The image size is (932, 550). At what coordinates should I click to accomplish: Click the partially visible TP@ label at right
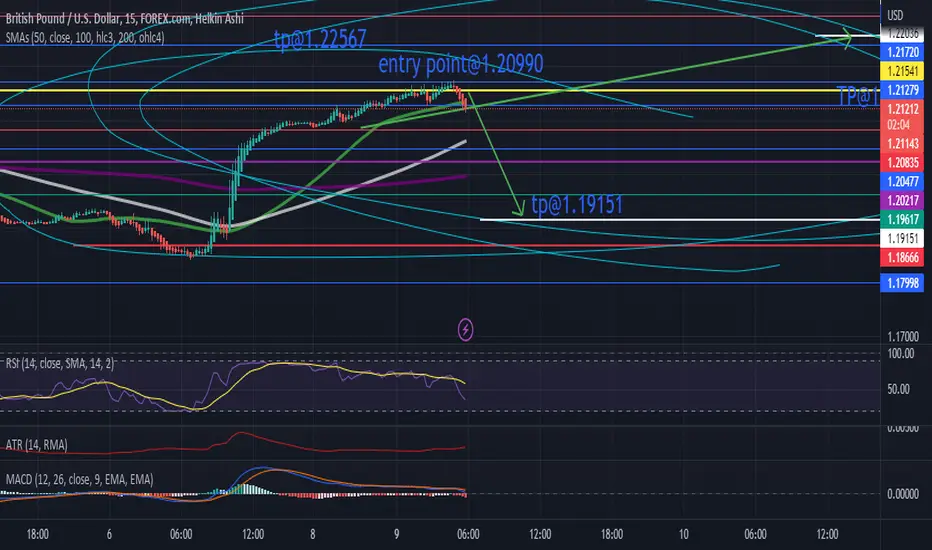(x=857, y=96)
